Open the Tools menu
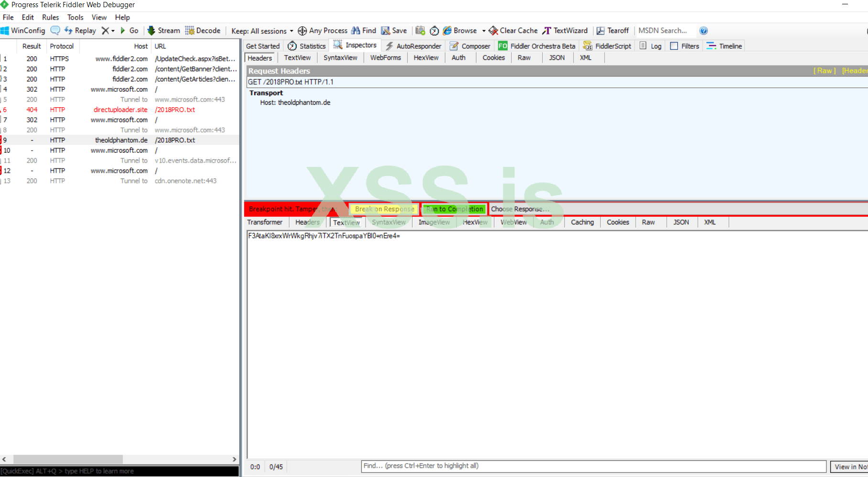Viewport: 868px width, 477px height. pos(76,17)
